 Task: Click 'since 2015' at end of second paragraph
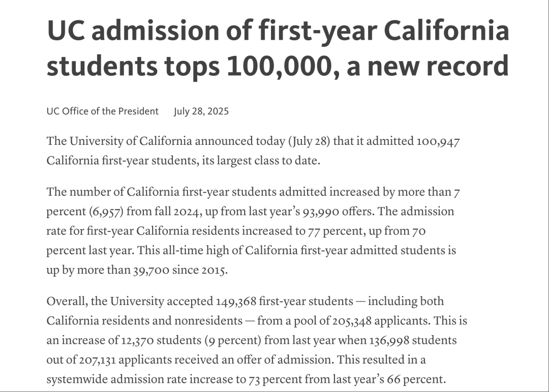coord(199,270)
